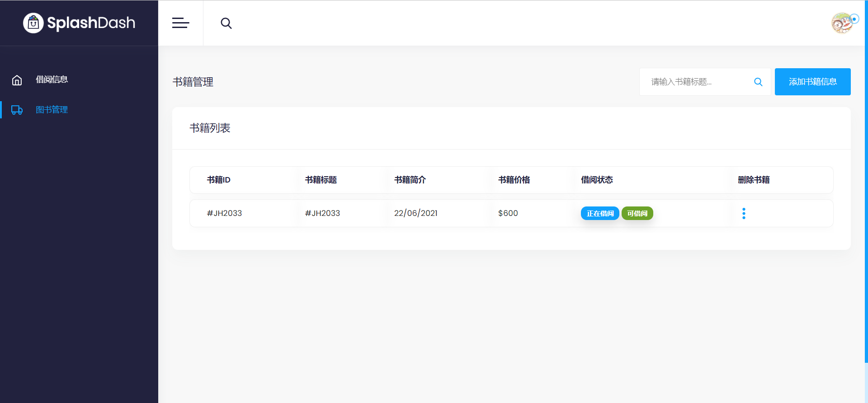
Task: Open the three-dot menu for #JH2033 row
Action: [x=744, y=213]
